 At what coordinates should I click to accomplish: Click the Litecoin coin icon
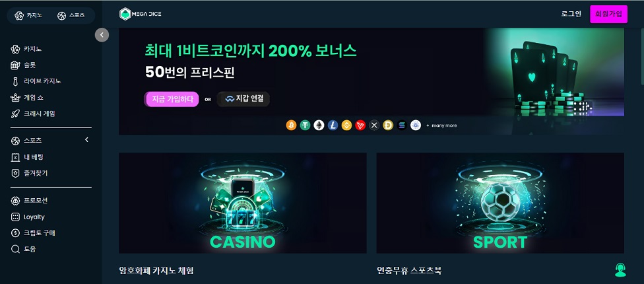333,125
